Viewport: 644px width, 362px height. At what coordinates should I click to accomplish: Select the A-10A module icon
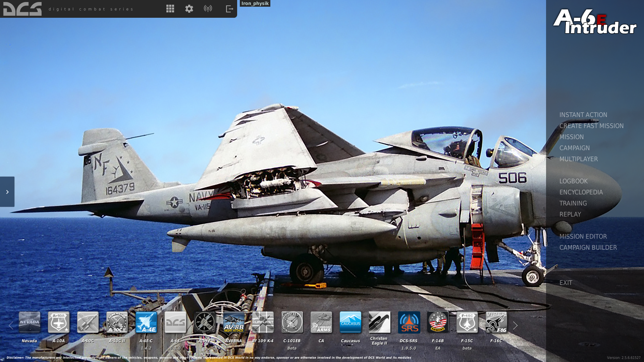pyautogui.click(x=59, y=322)
